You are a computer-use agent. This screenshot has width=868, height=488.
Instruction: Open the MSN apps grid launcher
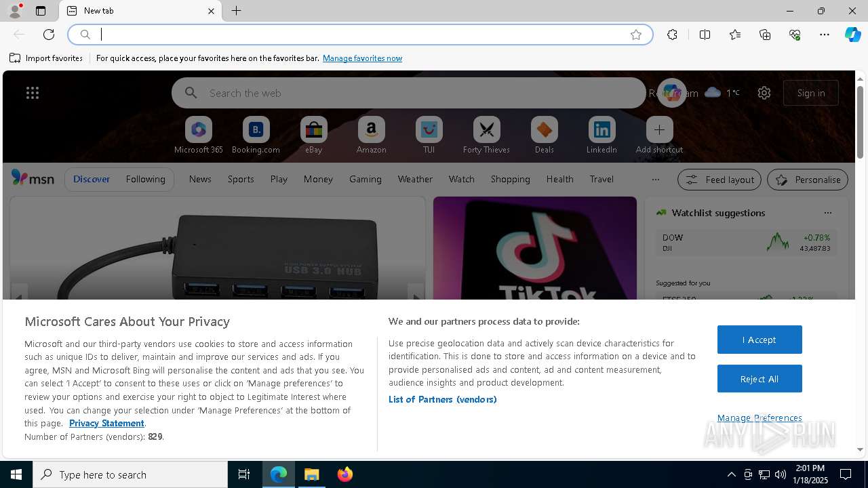click(33, 93)
